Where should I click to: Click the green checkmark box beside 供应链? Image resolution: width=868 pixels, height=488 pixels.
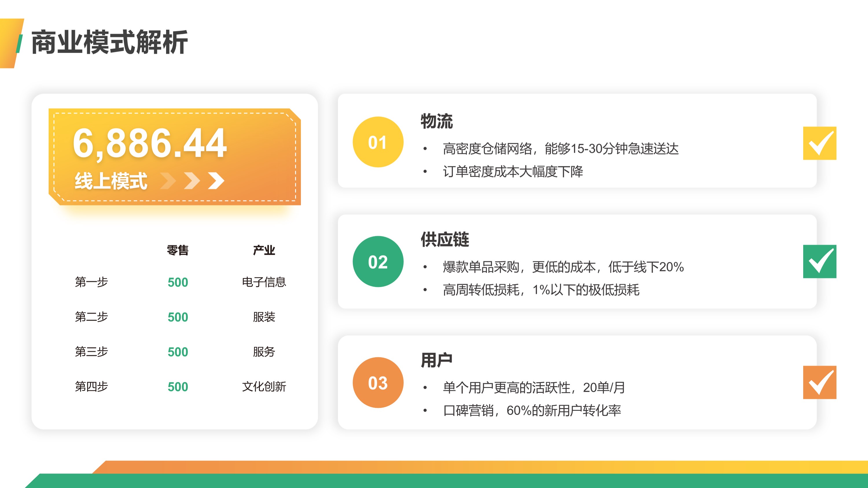[x=819, y=261]
